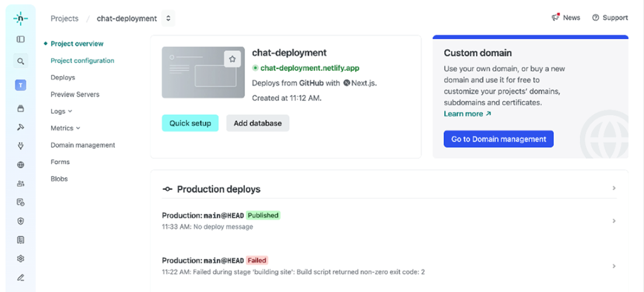Open search with the magnifier icon
The width and height of the screenshot is (644, 292).
click(20, 61)
